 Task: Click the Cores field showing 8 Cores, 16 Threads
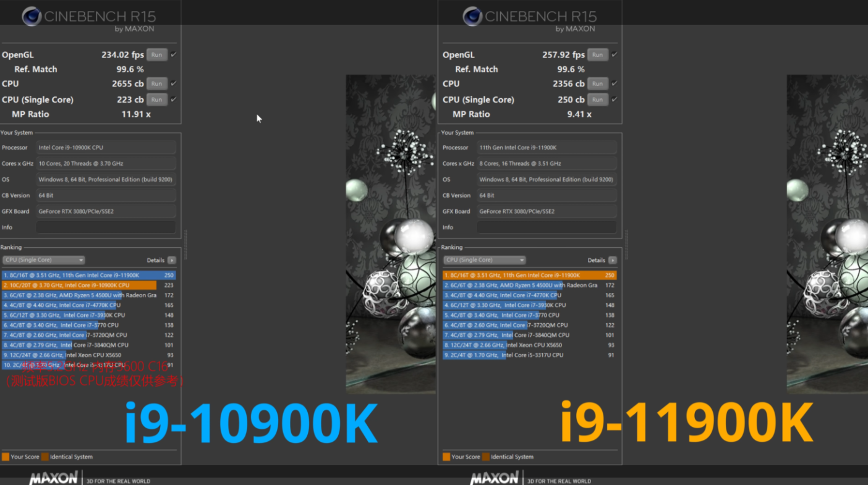tap(547, 164)
